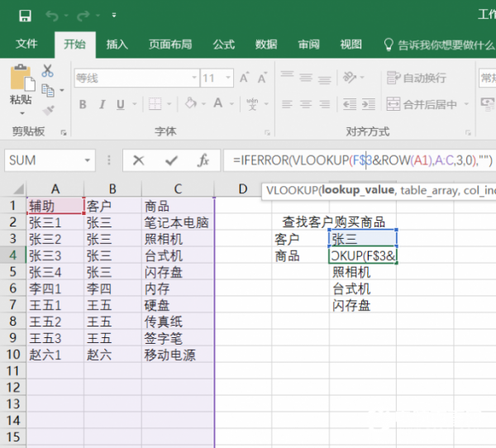Click the Select All corner triangle
The height and width of the screenshot is (448, 496).
point(18,189)
